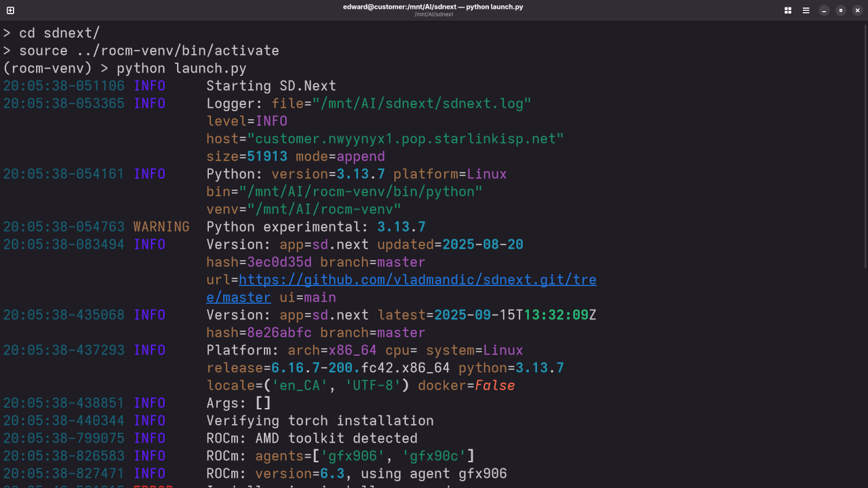This screenshot has width=868, height=488.
Task: Click the venv path "/mnt/AI/rocm-venv"
Action: 323,209
